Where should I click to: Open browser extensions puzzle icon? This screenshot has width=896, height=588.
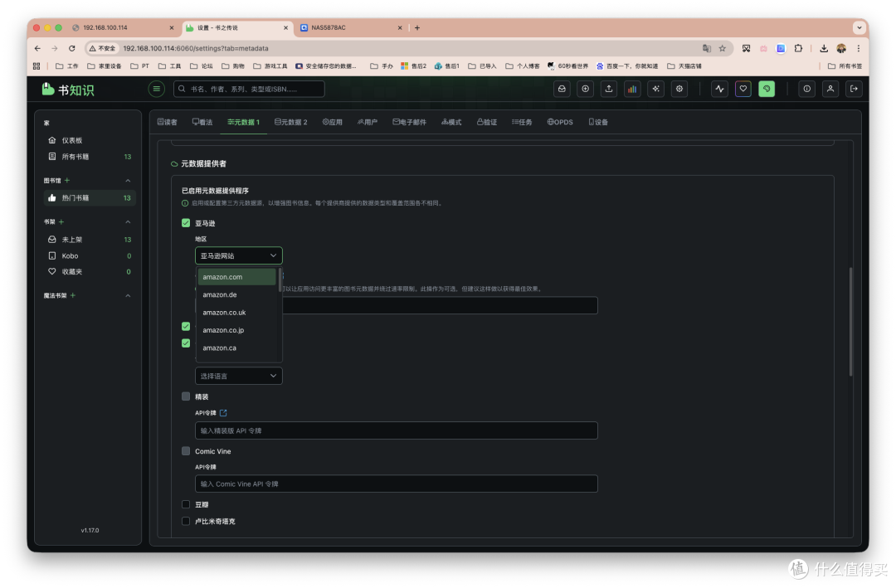click(x=798, y=49)
